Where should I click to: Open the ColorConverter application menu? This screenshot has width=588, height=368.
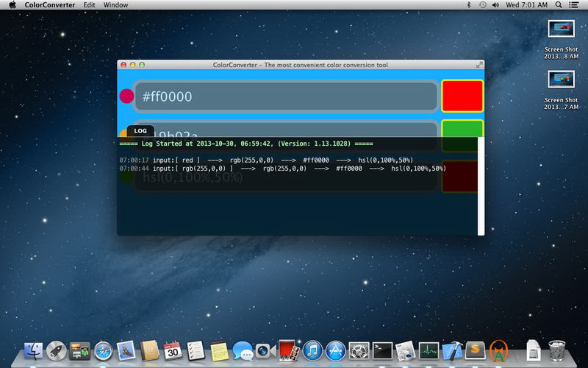pyautogui.click(x=48, y=5)
